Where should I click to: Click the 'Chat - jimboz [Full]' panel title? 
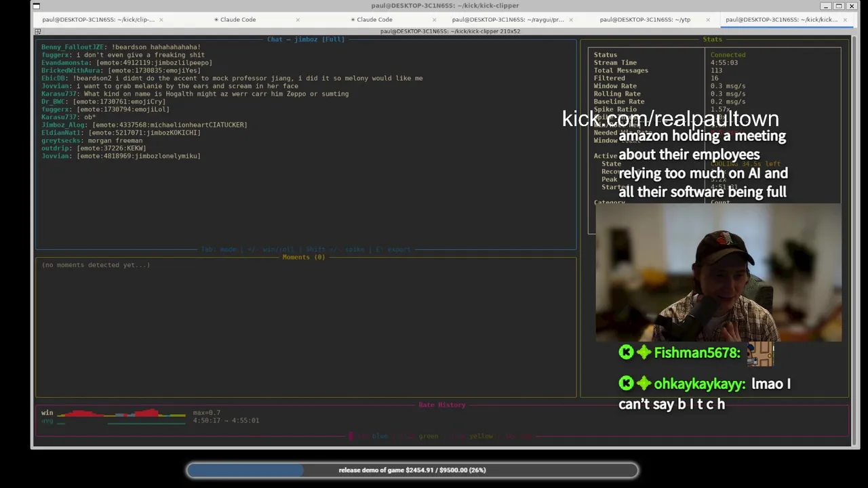305,39
